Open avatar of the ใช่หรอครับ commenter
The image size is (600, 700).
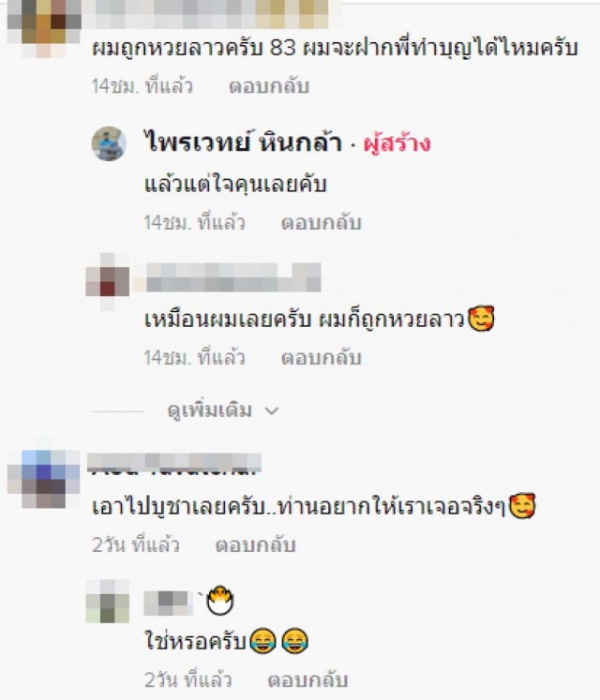(x=108, y=602)
